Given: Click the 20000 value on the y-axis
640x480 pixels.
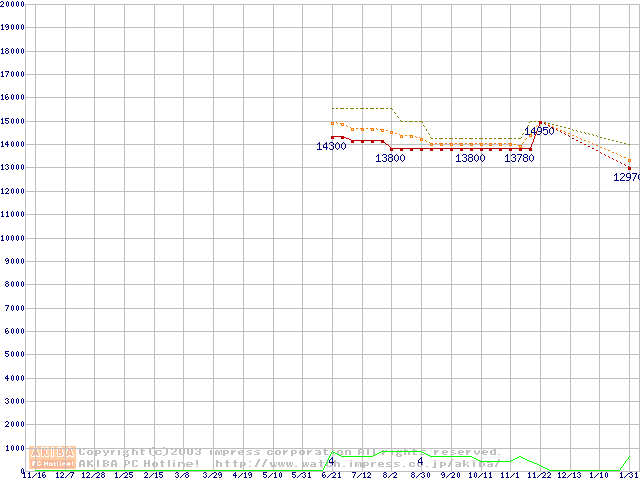Looking at the screenshot, I should [x=13, y=4].
